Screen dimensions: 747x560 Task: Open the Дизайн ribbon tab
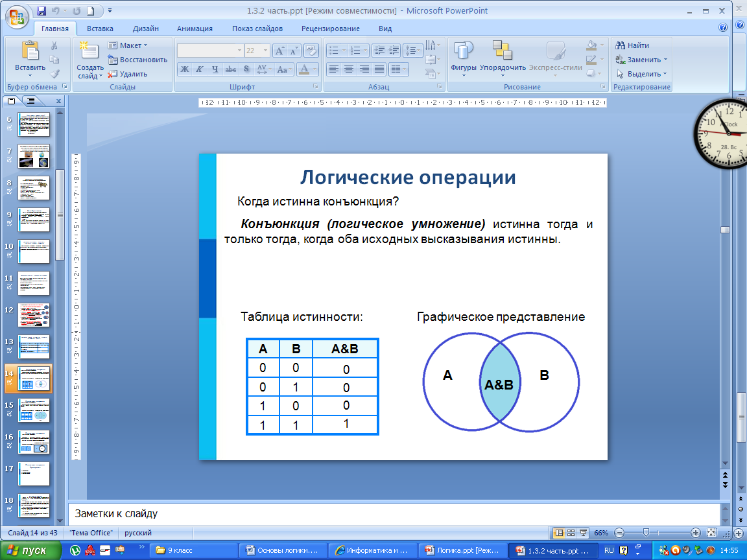point(146,29)
